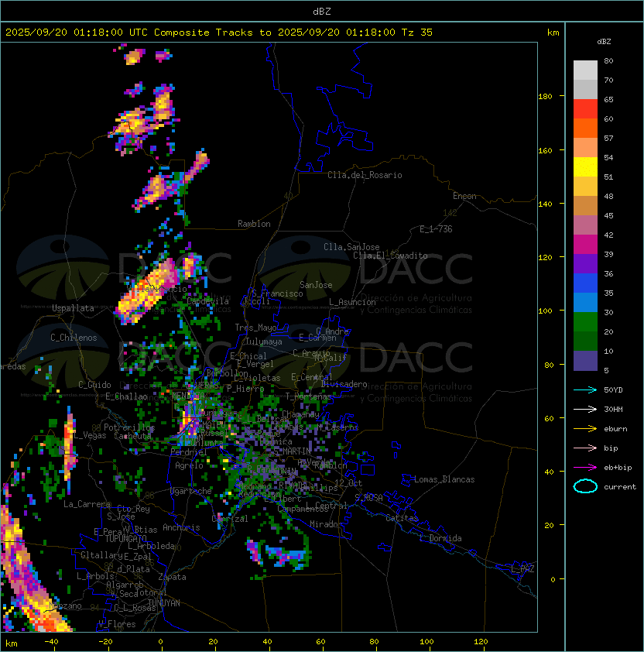The image size is (644, 652).
Task: Click the white 30HM arrow legend icon
Action: (585, 409)
